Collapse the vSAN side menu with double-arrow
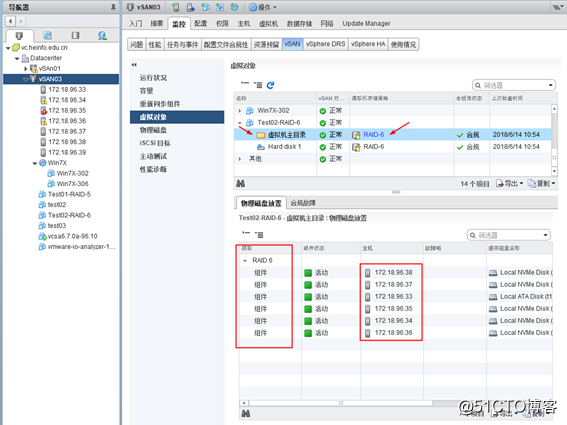 [x=134, y=65]
